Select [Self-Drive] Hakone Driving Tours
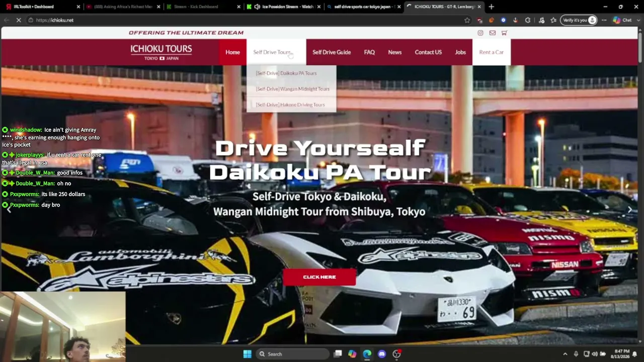Viewport: 644px width, 362px height. [x=290, y=105]
